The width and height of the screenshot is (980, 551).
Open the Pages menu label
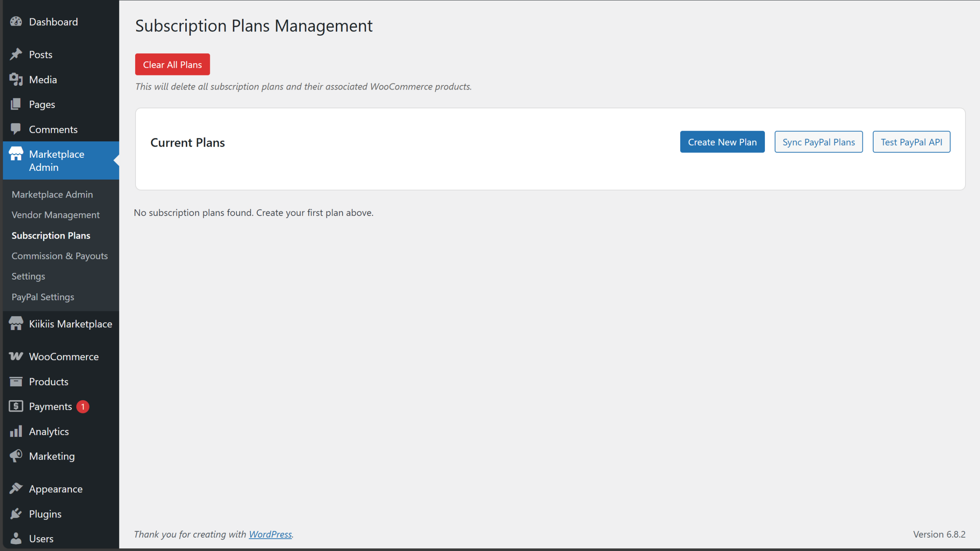tap(42, 104)
